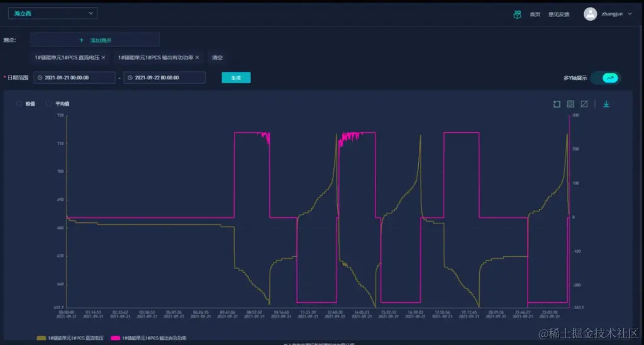The width and height of the screenshot is (644, 345).
Task: Click the 00:00:00 X-axis time label
Action: point(66,312)
